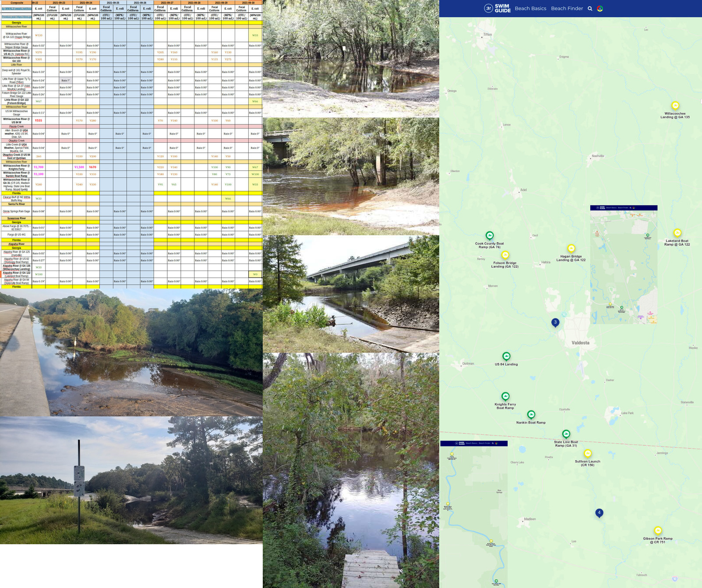The image size is (702, 588).
Task: Open the Beach Finder menu
Action: [x=567, y=8]
